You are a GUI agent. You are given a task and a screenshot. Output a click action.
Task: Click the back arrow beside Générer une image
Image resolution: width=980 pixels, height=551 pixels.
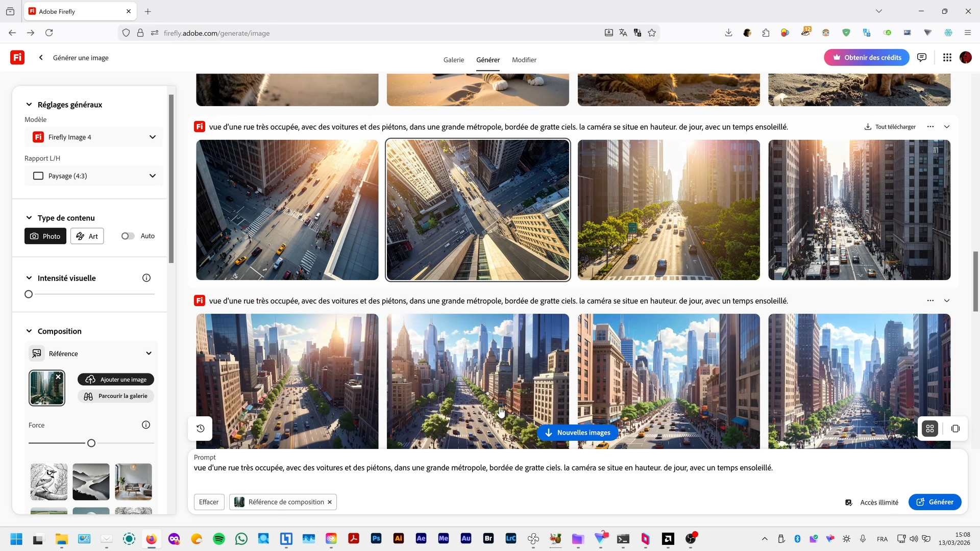[41, 58]
